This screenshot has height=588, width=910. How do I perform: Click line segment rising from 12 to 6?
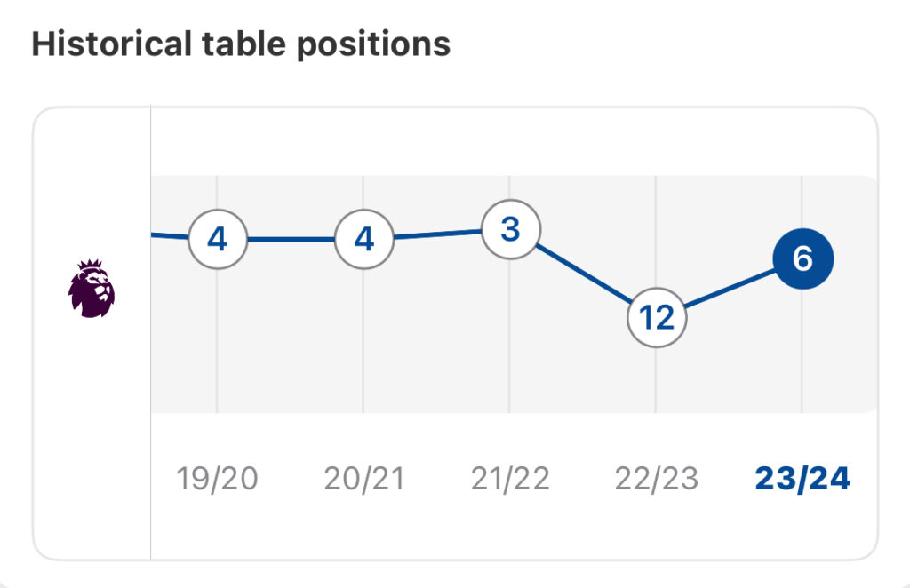[730, 288]
